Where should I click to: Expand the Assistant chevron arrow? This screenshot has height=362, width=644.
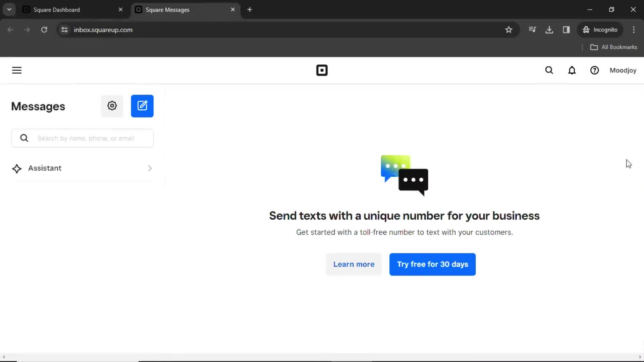150,168
